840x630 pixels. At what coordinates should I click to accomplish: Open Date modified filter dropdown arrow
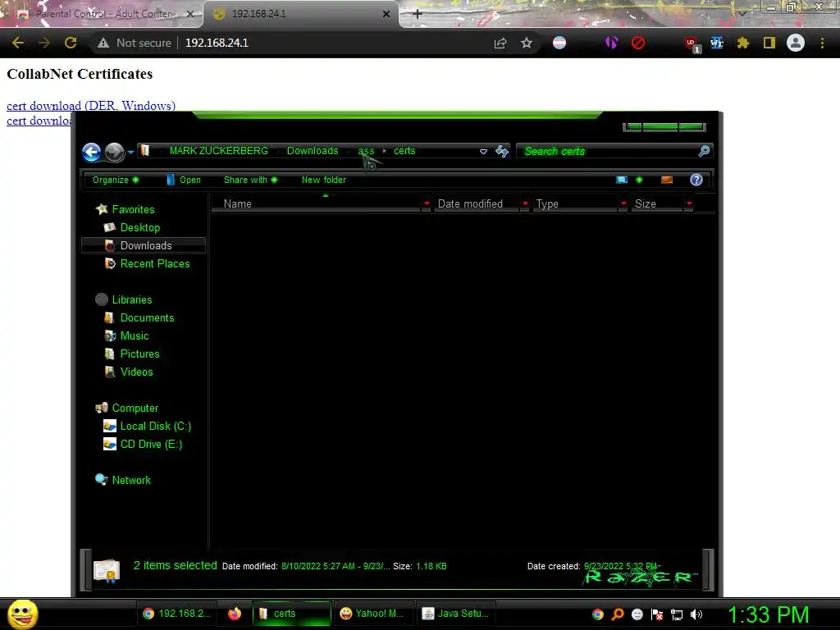pyautogui.click(x=525, y=204)
